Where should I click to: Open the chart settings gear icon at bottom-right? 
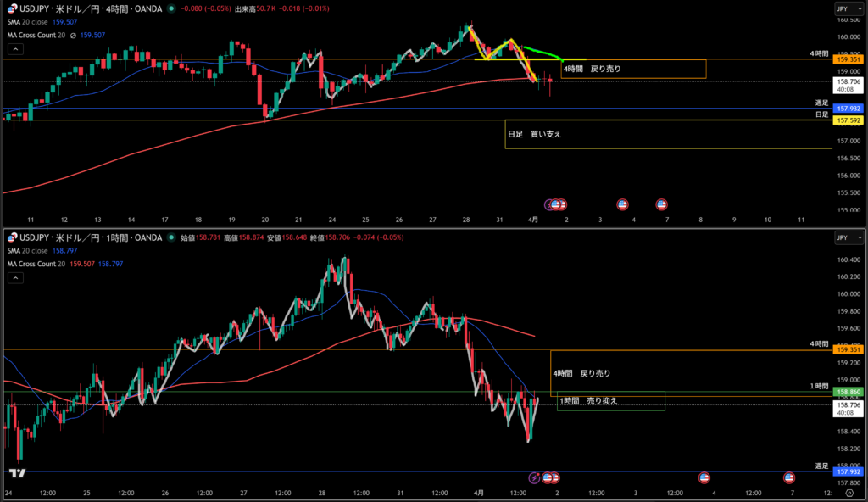849,493
